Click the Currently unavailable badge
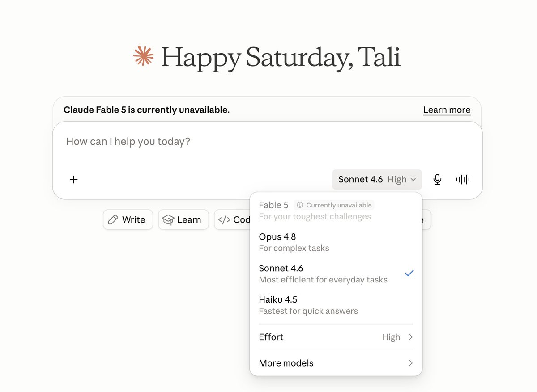The height and width of the screenshot is (392, 537). [334, 205]
